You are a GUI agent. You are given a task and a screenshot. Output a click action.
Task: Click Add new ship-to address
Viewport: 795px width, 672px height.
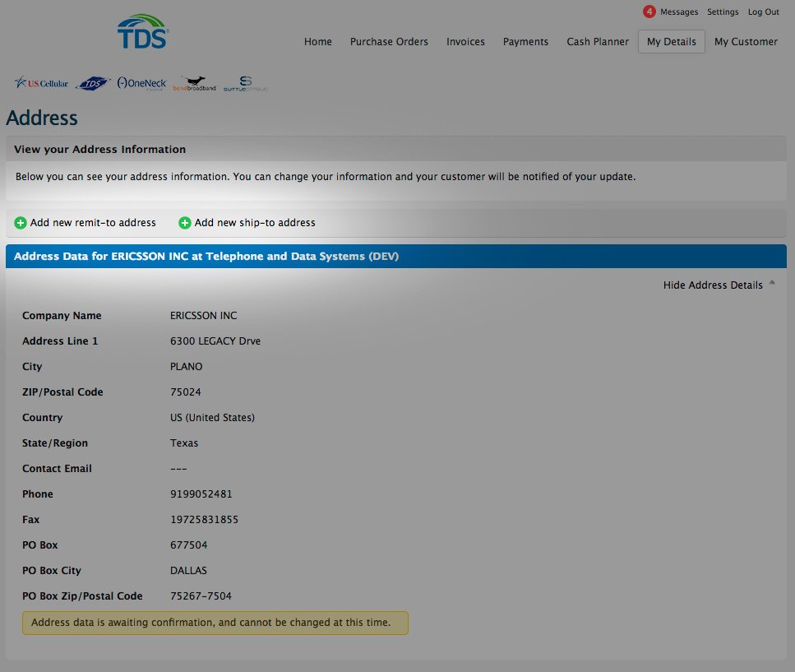pos(255,223)
